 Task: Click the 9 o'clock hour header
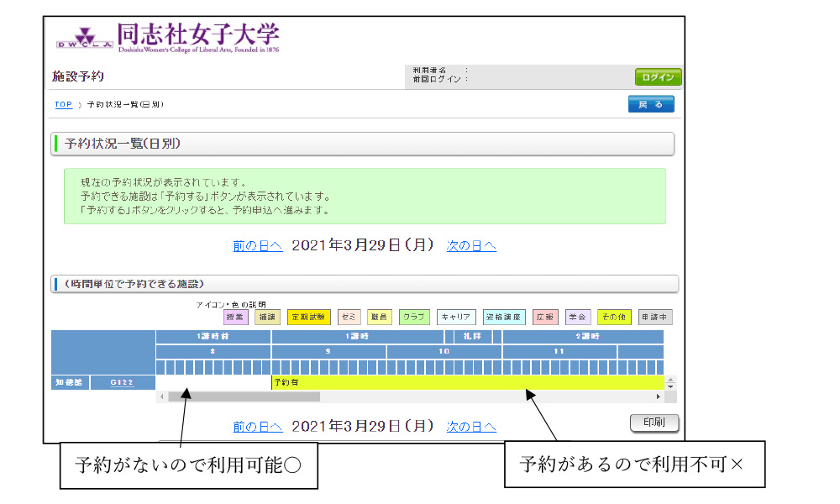(x=328, y=351)
